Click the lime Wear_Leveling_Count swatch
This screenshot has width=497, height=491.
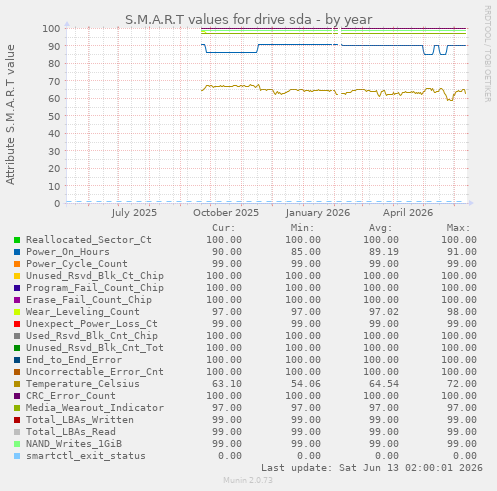[x=17, y=312]
